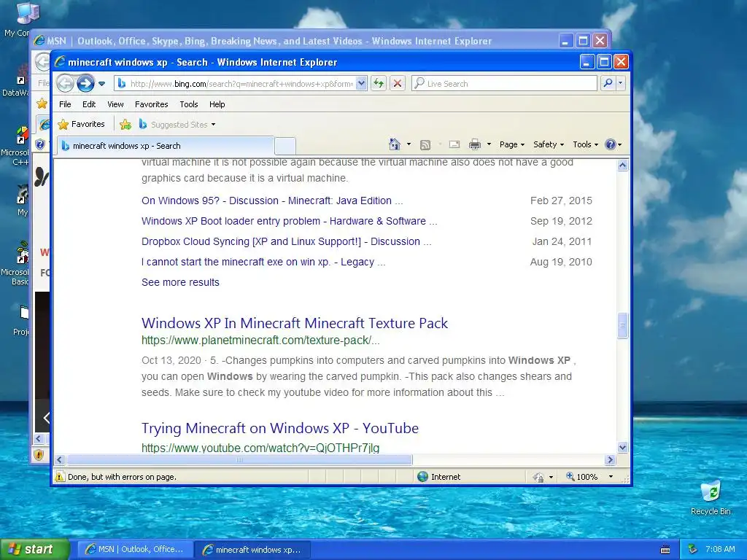Switch to MSN Outlook Office taskbar button
The width and height of the screenshot is (747, 560).
tap(135, 550)
